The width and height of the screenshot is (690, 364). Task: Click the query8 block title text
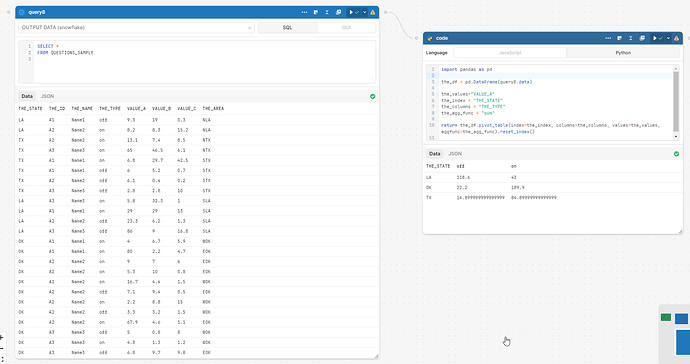(x=37, y=12)
